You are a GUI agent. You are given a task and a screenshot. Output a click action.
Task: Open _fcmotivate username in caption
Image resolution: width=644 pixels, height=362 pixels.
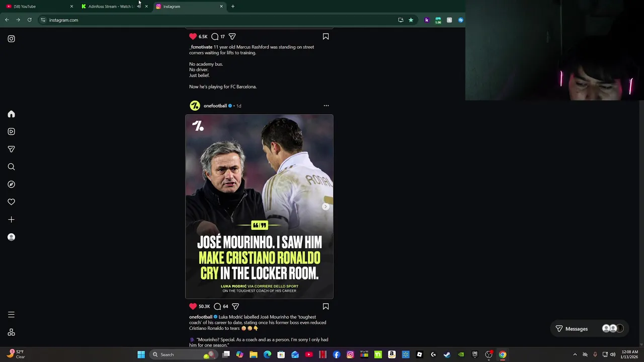pos(201,47)
